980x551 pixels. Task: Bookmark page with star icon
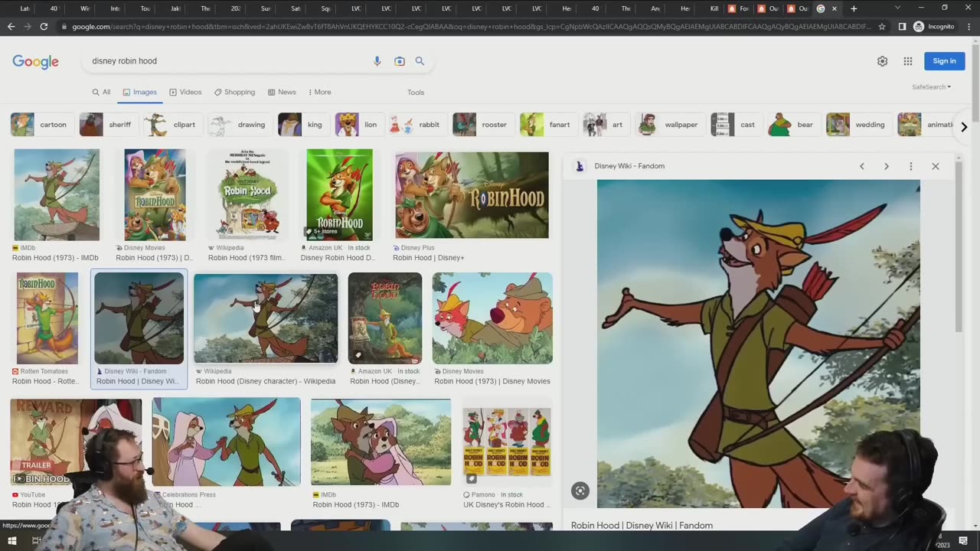pos(882,26)
